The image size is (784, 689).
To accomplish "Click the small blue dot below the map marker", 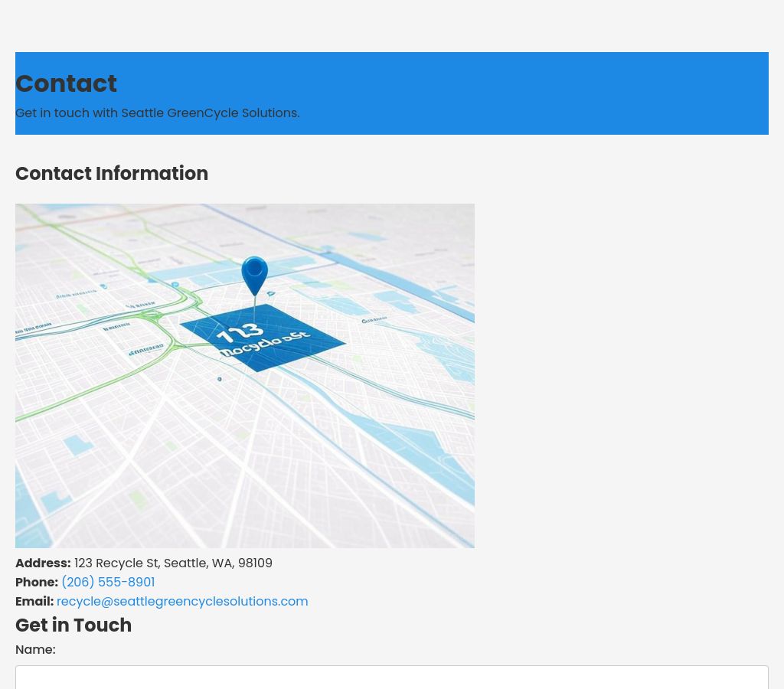I will point(220,379).
